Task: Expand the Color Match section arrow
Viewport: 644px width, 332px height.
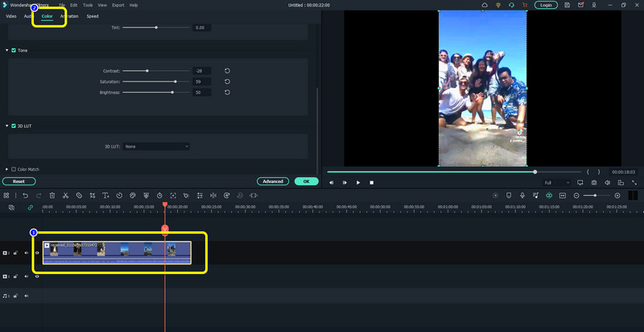Action: 7,169
